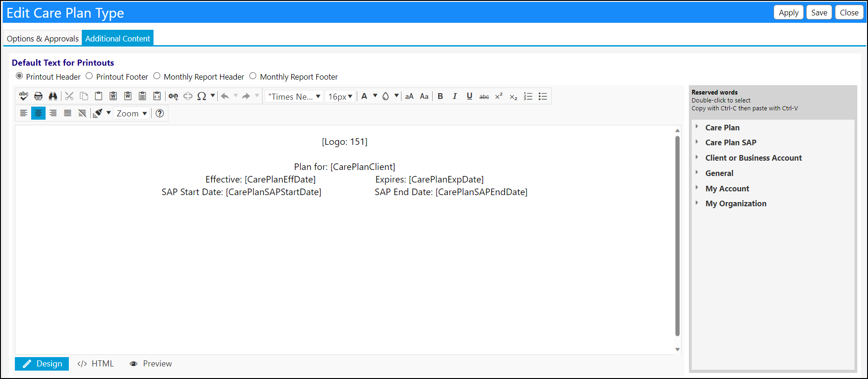Toggle Underline formatting

tap(469, 96)
